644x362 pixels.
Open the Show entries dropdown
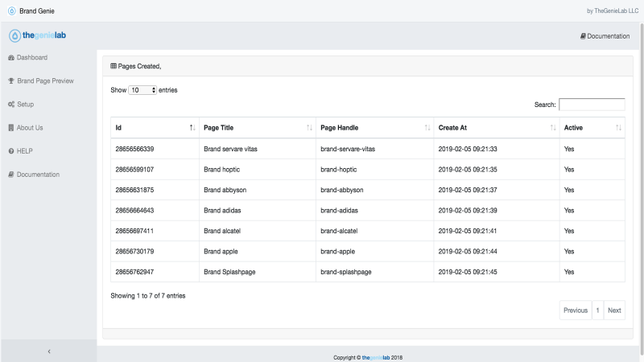pos(142,90)
